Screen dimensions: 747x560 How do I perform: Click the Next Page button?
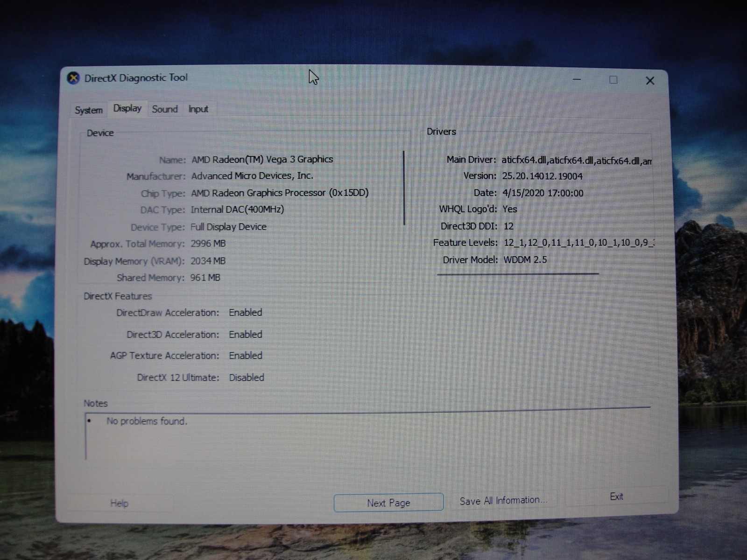(x=388, y=503)
